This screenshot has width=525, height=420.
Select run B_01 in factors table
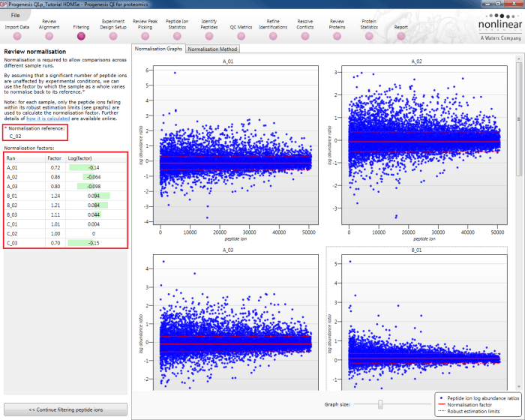66,196
